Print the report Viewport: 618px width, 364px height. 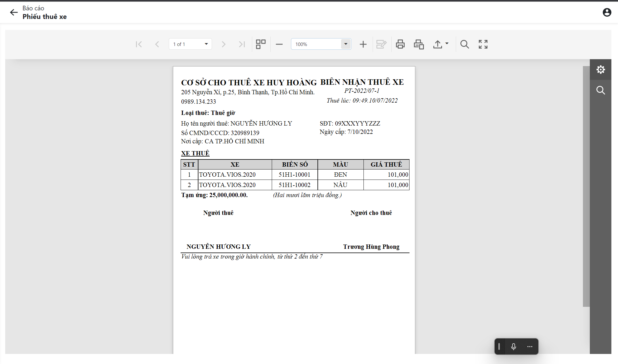click(x=400, y=44)
